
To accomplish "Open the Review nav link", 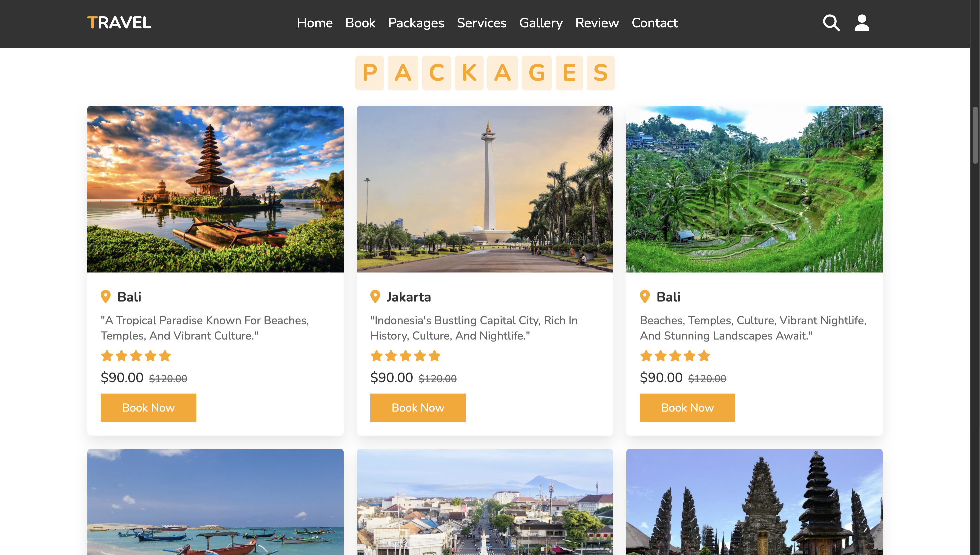I will [x=597, y=23].
